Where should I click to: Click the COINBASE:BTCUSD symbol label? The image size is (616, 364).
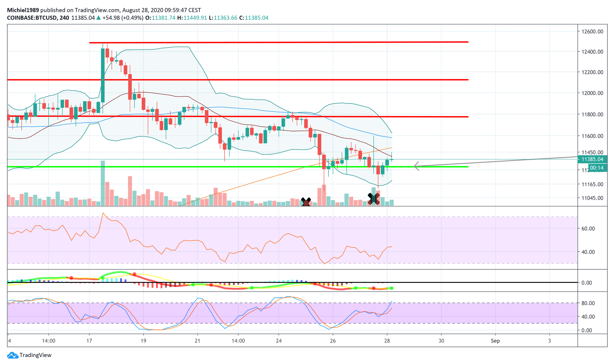[32, 18]
